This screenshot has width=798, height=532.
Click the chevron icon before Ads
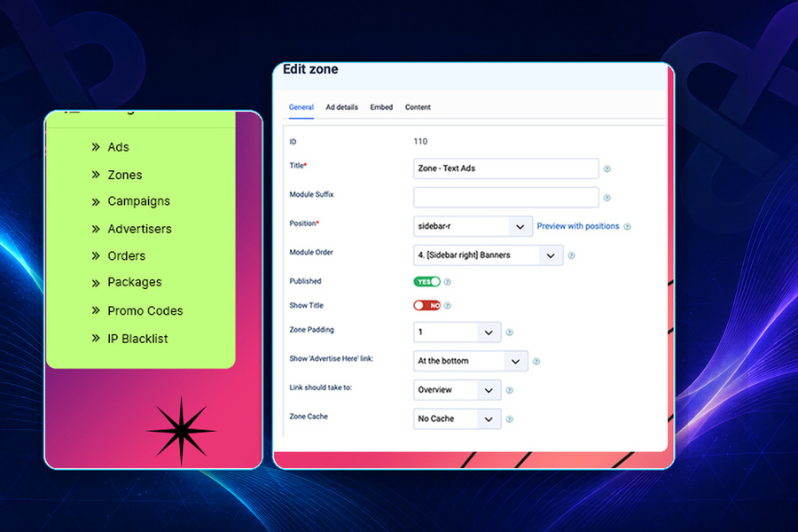coord(96,147)
